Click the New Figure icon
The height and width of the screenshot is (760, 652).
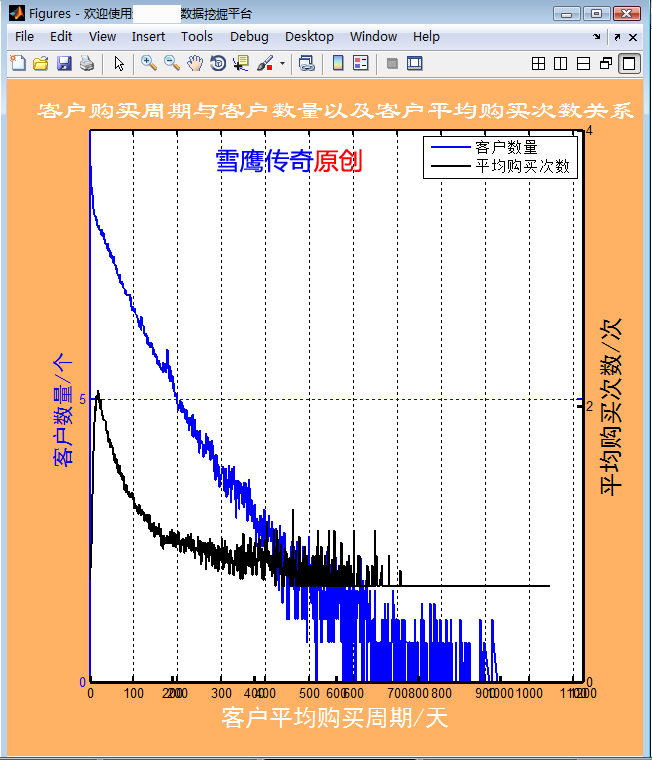[x=17, y=64]
